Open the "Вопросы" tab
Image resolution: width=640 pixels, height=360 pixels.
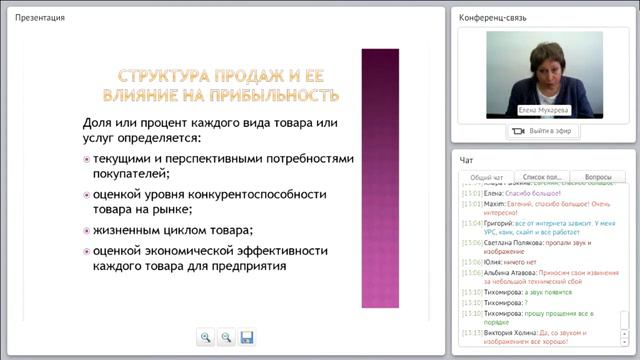(x=598, y=177)
